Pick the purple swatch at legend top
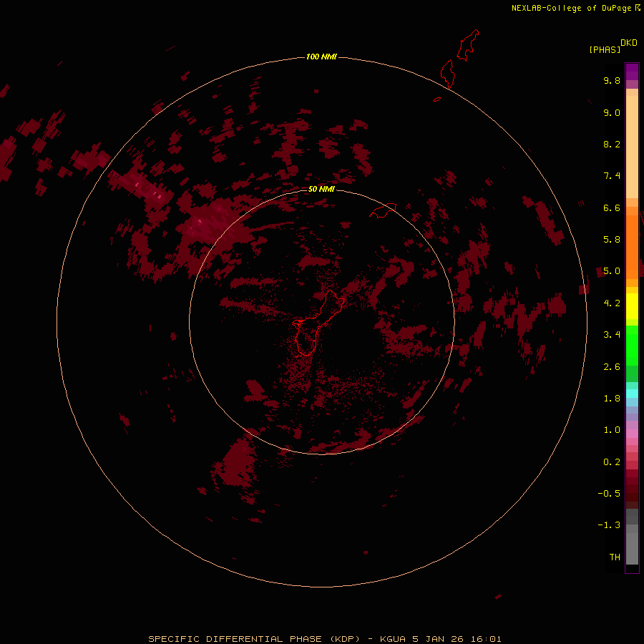644x644 pixels. (x=632, y=72)
